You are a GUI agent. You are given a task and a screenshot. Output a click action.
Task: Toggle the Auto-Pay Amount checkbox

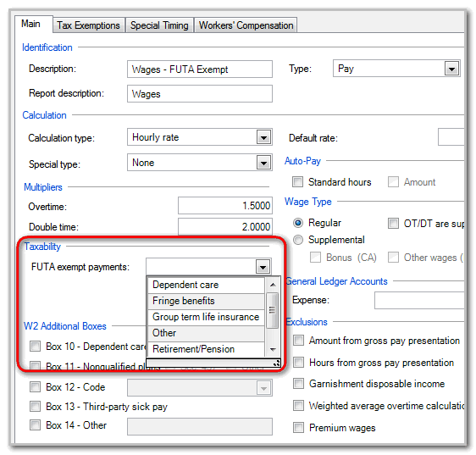pos(393,182)
